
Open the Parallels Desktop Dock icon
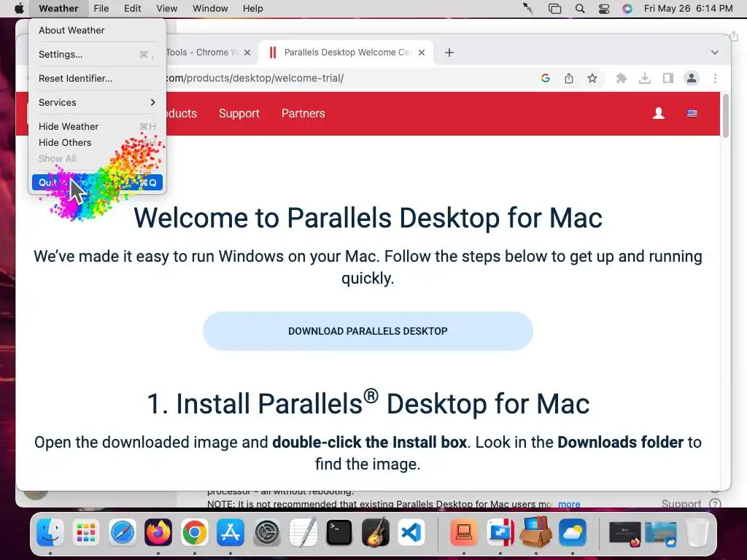point(500,532)
